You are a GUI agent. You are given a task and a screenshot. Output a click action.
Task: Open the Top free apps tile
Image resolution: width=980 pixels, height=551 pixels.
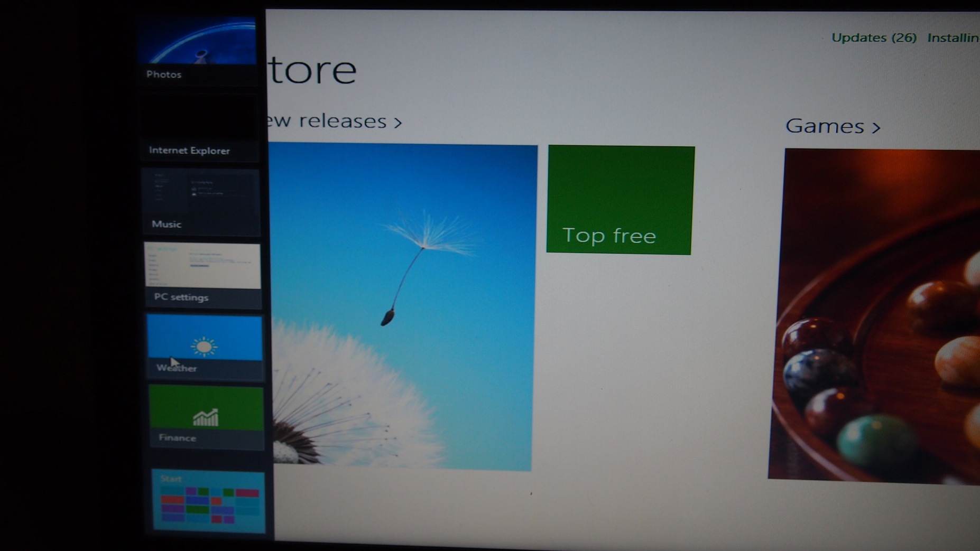click(x=620, y=200)
